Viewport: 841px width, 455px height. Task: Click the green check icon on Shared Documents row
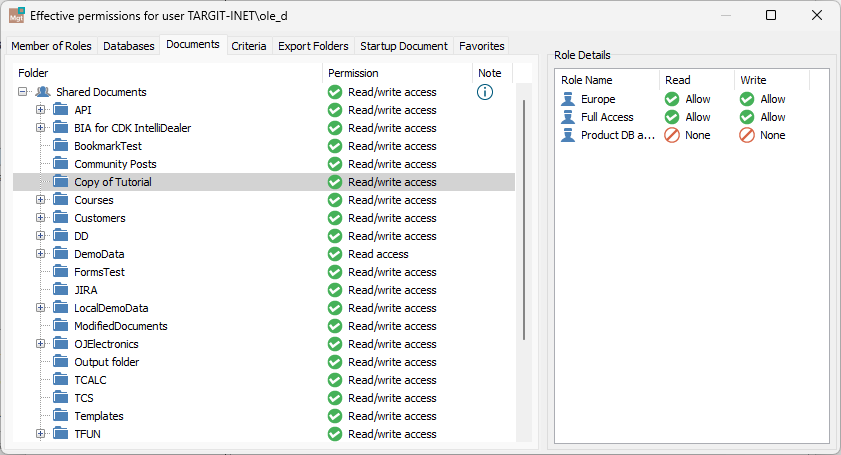335,92
